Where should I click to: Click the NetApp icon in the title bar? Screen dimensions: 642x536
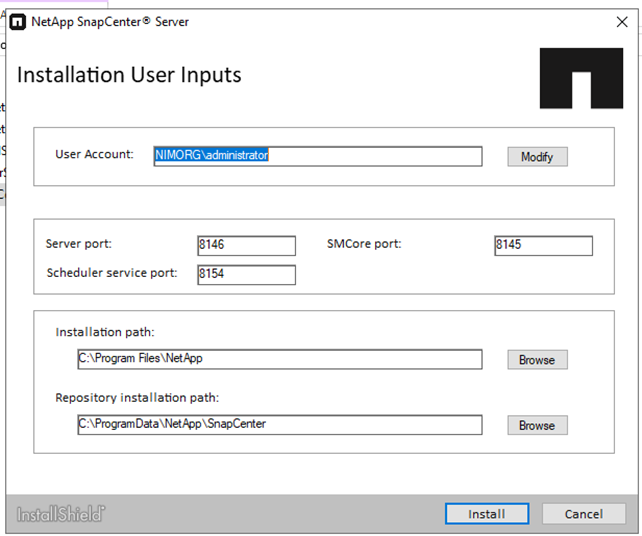tap(20, 21)
